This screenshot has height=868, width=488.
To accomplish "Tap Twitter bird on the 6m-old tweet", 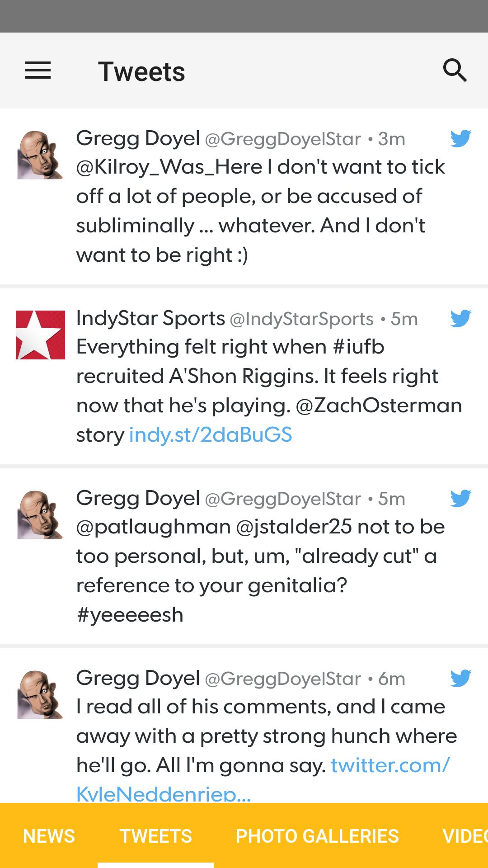I will tap(460, 678).
